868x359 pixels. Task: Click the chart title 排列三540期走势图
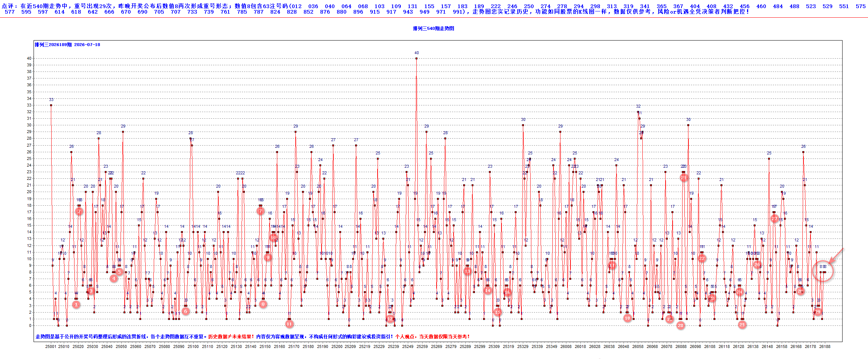(434, 28)
